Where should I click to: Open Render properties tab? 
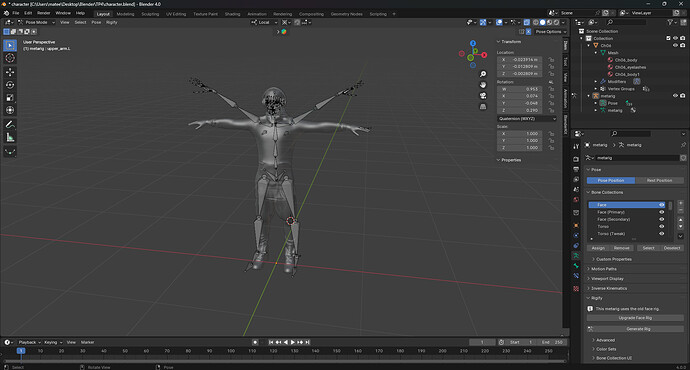point(576,159)
